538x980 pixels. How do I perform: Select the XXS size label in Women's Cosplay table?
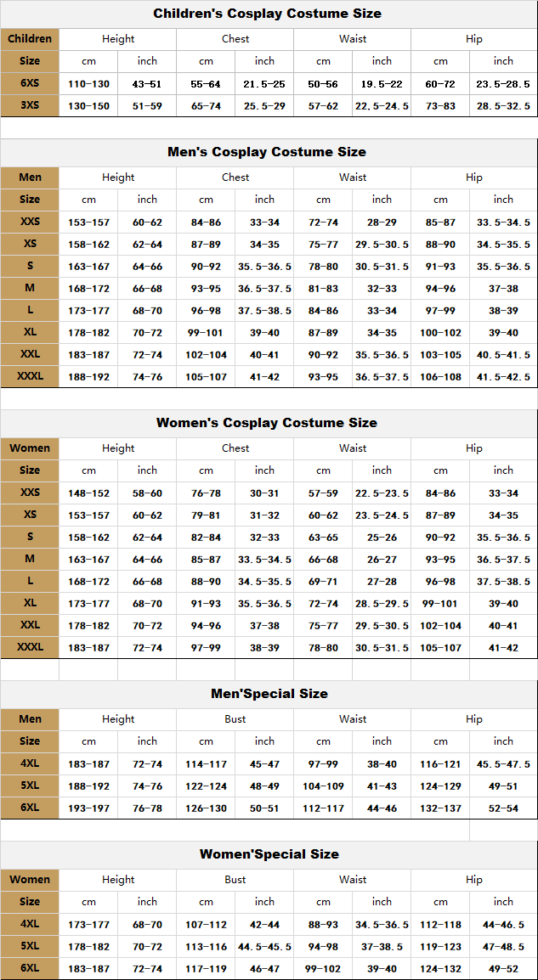30,493
